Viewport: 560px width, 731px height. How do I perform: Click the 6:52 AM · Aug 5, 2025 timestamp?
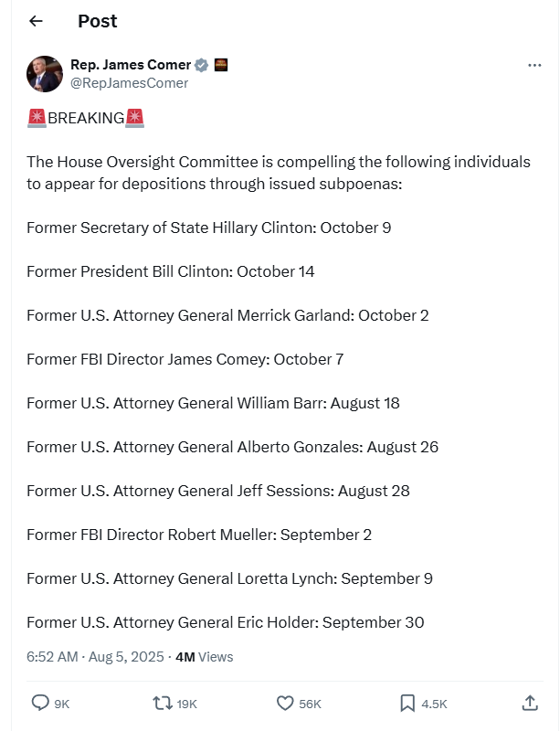(x=95, y=657)
